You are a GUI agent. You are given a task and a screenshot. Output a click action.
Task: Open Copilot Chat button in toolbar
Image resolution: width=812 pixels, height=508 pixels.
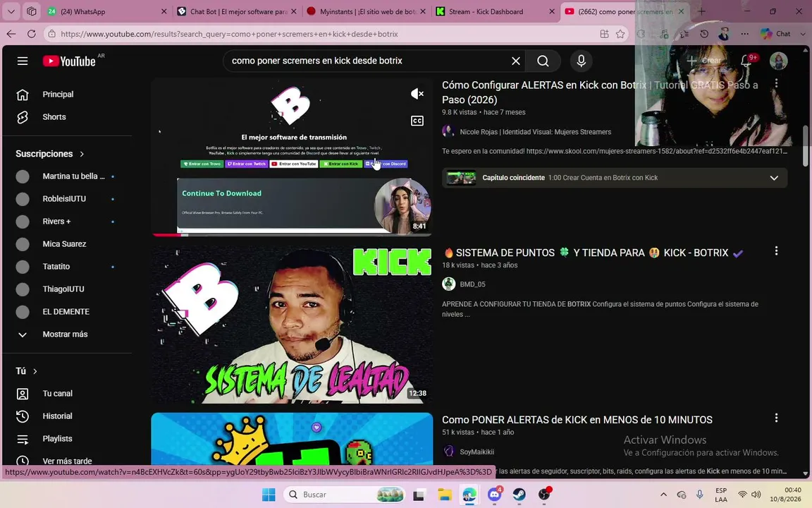click(776, 34)
